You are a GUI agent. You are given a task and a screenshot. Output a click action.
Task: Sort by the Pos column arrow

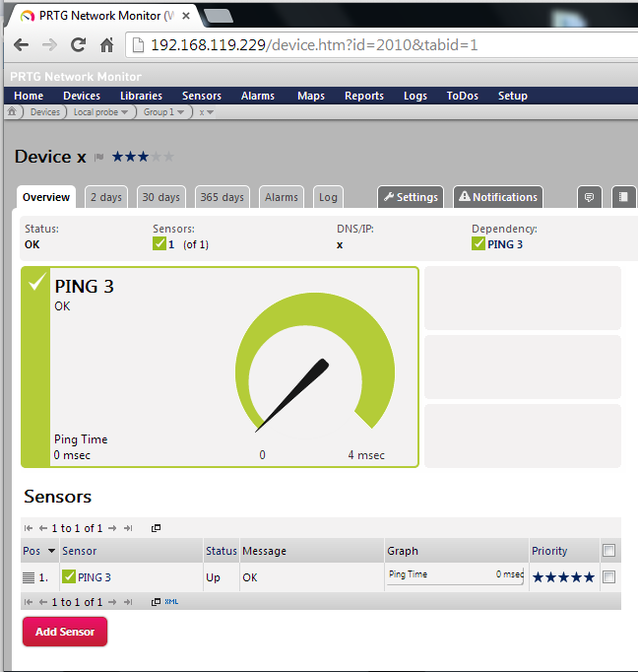coord(51,551)
